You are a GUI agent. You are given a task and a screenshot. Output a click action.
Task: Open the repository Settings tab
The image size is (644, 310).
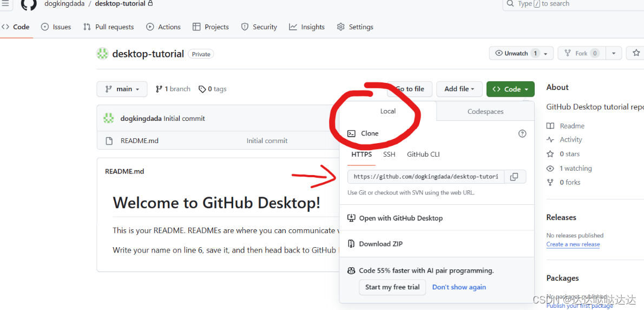[x=355, y=27]
